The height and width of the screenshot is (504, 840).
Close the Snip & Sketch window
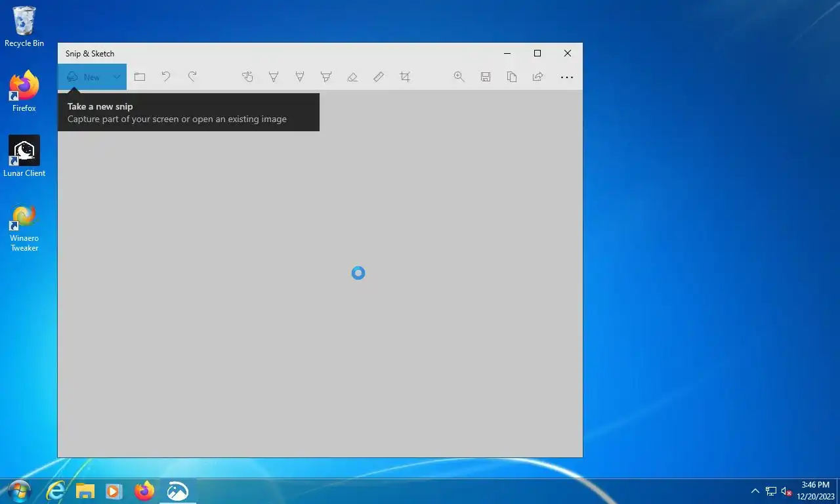point(568,53)
